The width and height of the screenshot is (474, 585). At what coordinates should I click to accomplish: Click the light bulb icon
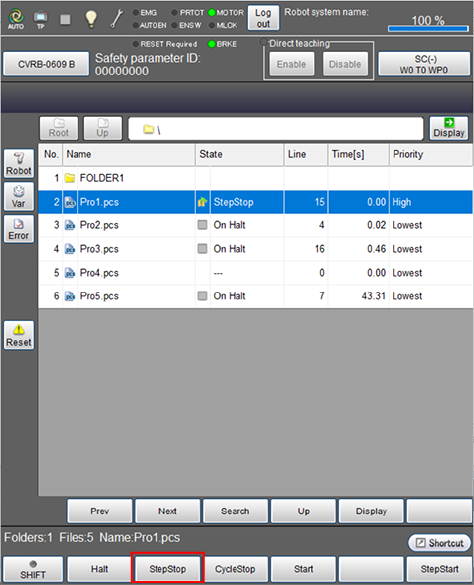pyautogui.click(x=91, y=19)
